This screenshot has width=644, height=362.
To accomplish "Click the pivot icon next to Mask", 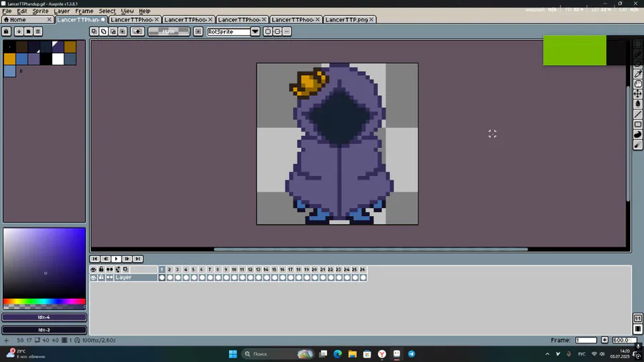I will click(198, 31).
